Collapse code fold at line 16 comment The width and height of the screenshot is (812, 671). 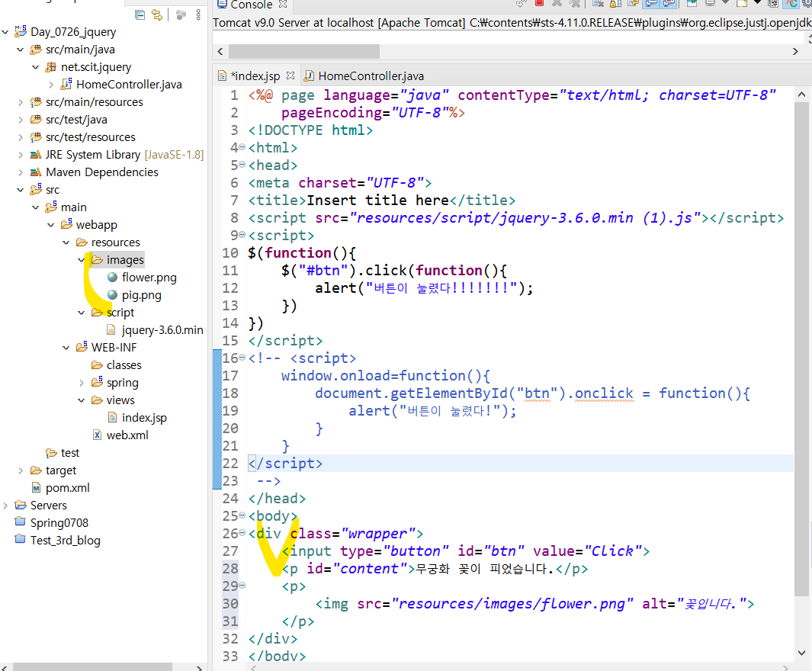click(242, 358)
